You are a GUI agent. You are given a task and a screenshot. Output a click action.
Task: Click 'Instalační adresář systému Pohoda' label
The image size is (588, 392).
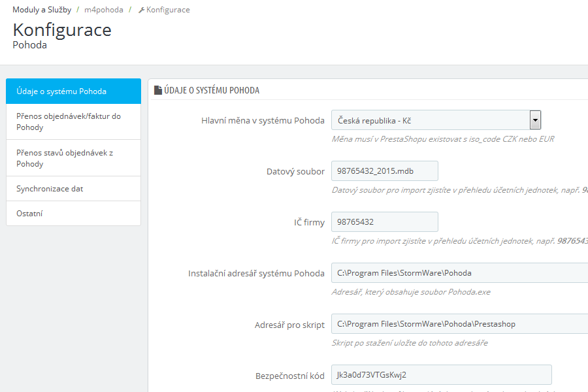256,274
